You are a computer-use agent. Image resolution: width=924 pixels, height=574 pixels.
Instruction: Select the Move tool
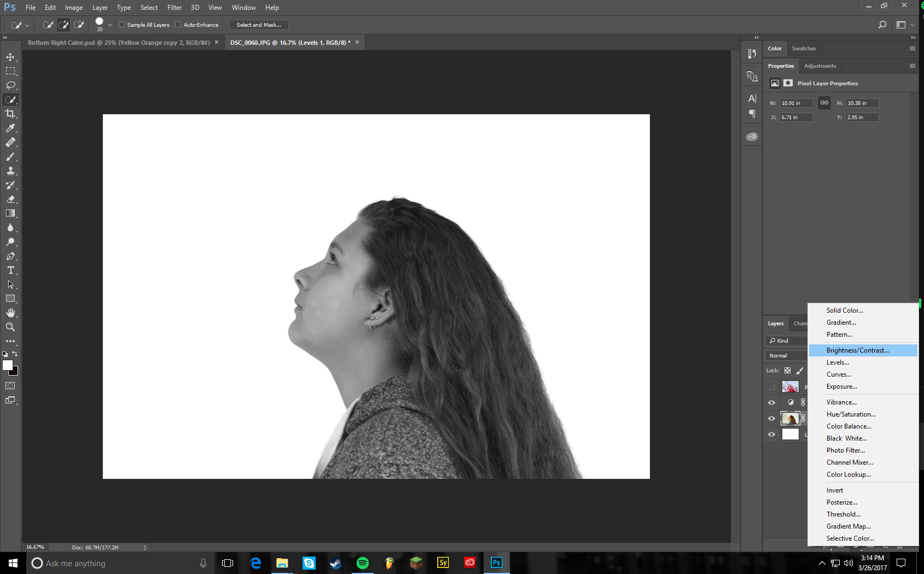click(x=10, y=57)
